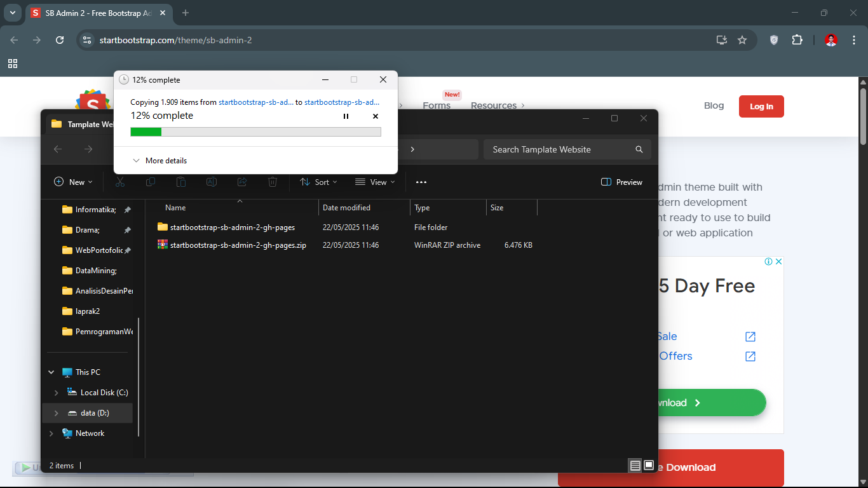Pause the file copy operation

point(346,116)
